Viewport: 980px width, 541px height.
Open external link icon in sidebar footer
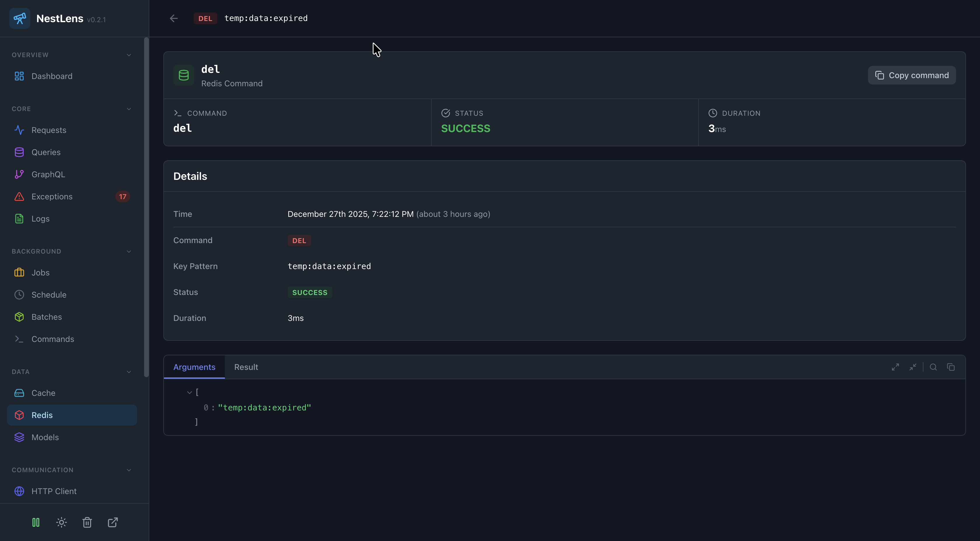pos(113,522)
